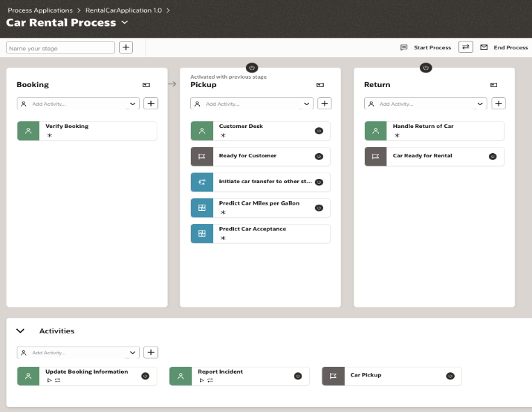Expand Pickup Add Activity dropdown

tap(306, 104)
